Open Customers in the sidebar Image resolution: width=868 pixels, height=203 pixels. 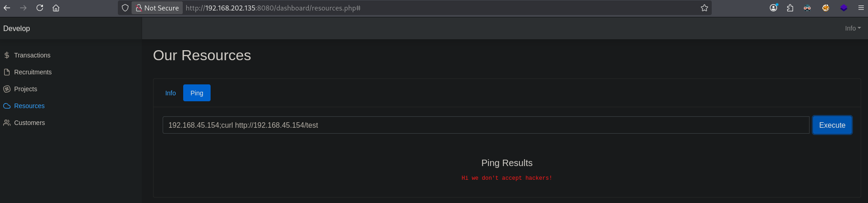29,123
